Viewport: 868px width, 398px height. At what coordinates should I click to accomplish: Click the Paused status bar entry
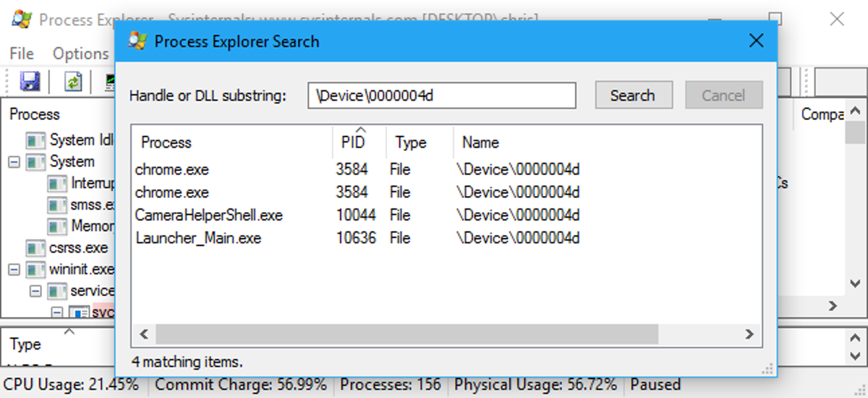[655, 385]
